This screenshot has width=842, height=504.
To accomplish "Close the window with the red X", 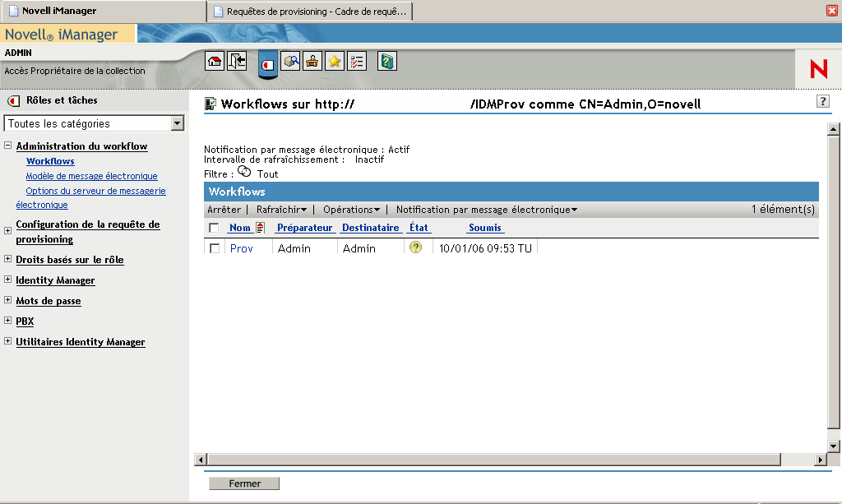I will tap(832, 11).
